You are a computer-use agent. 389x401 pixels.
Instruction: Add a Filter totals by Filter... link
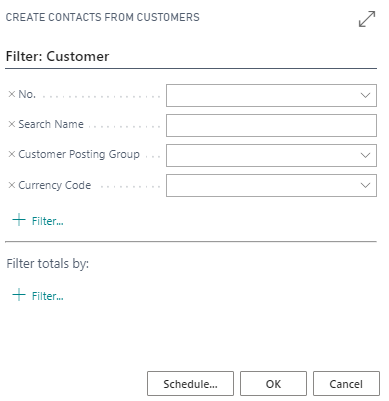[38, 296]
